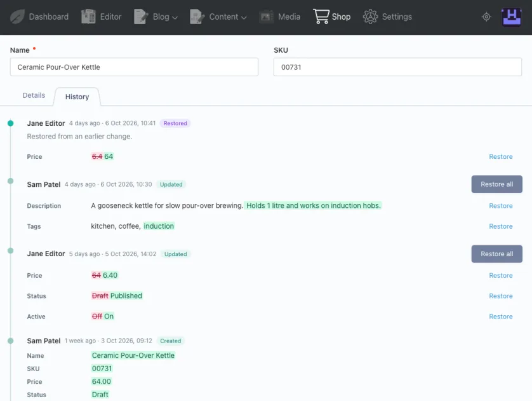The width and height of the screenshot is (532, 401).
Task: Click the target crosshair icon in header
Action: pos(486,17)
